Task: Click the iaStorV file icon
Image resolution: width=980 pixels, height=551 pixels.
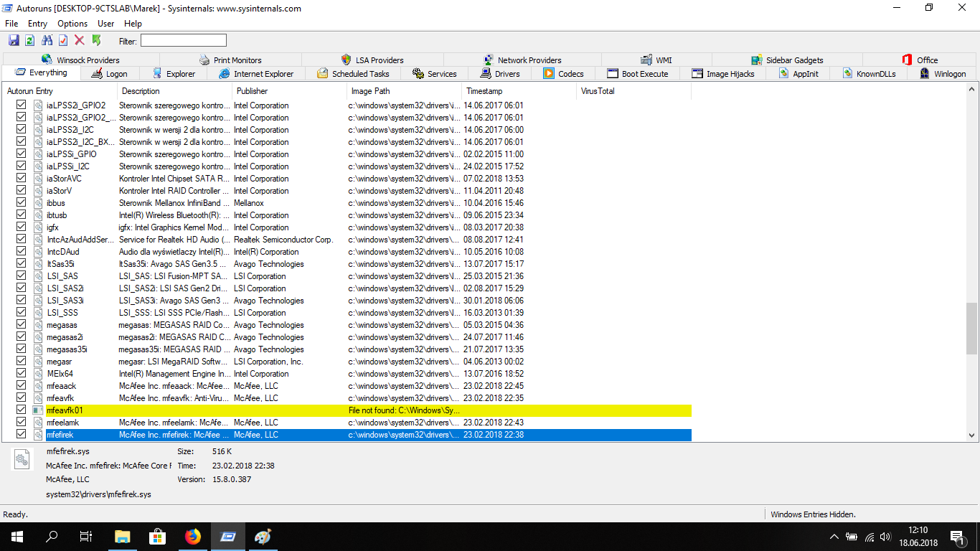Action: [37, 191]
